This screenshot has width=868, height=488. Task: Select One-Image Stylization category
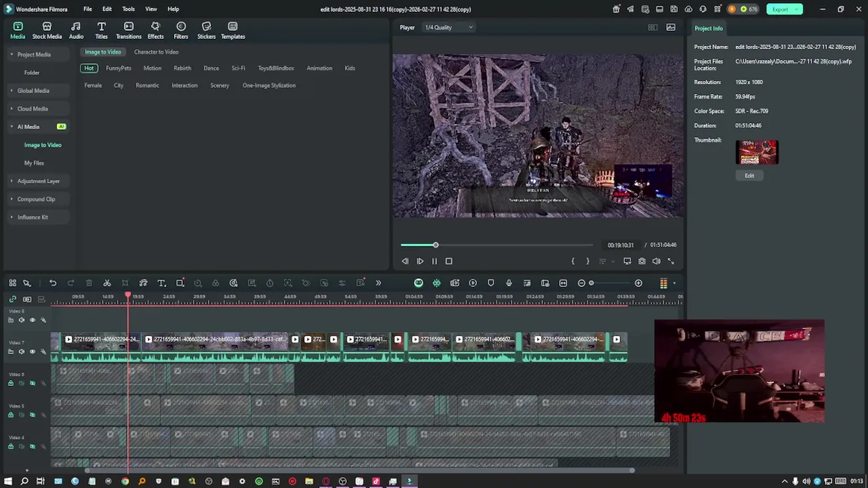(269, 85)
